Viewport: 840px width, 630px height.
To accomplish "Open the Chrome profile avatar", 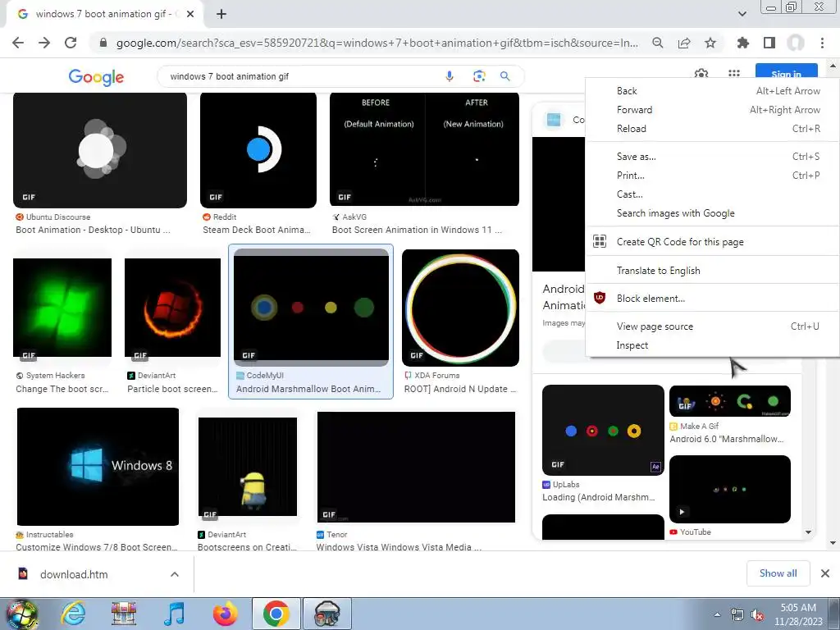I will point(796,43).
